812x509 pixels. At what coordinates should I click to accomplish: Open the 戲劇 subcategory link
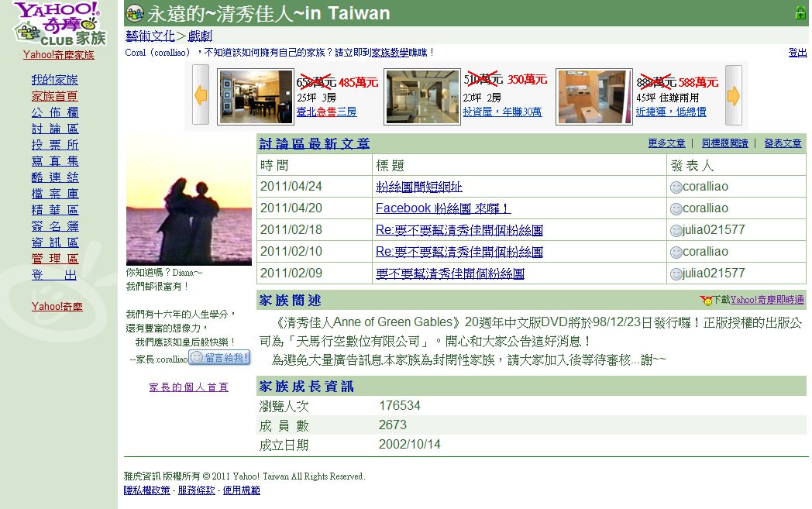[200, 36]
